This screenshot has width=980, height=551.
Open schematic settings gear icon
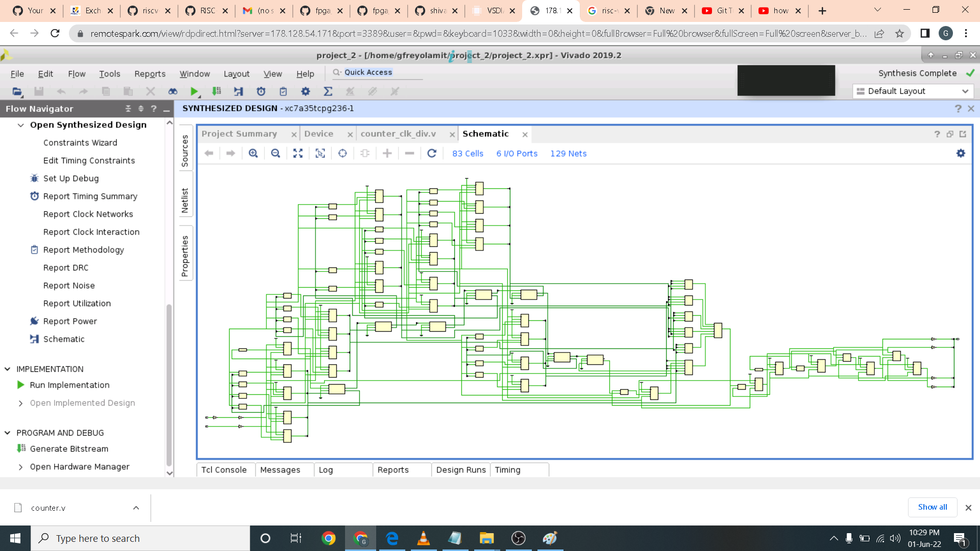(x=961, y=154)
